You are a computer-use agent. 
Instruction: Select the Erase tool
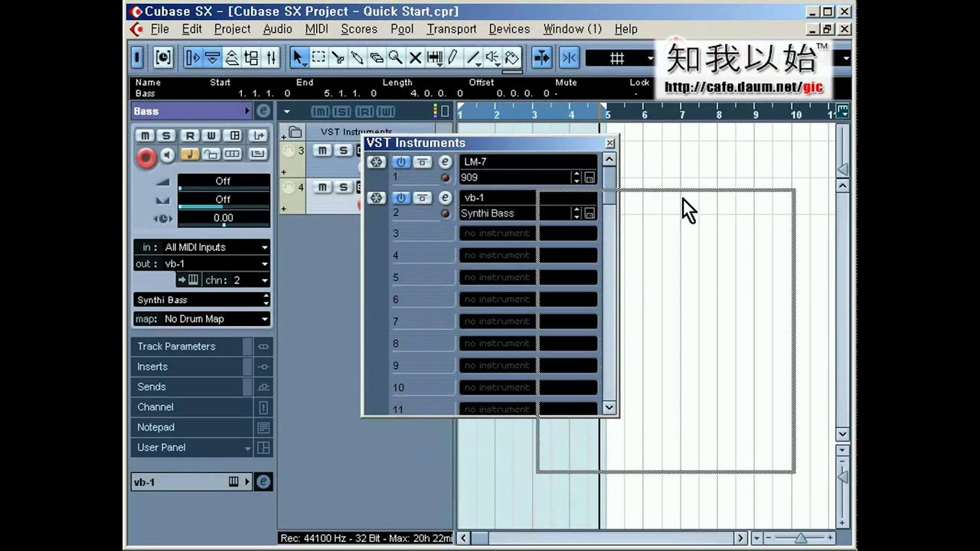pos(377,57)
